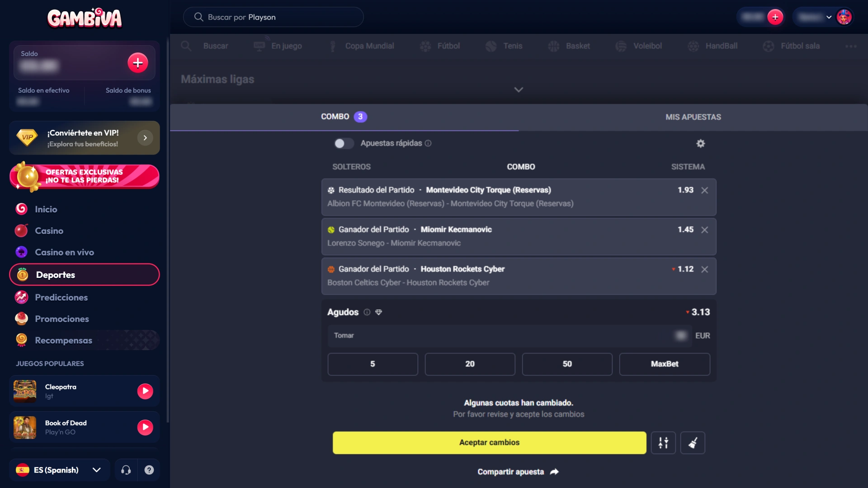Viewport: 868px width, 488px height.
Task: Select SISTEMA bet type
Action: (688, 167)
